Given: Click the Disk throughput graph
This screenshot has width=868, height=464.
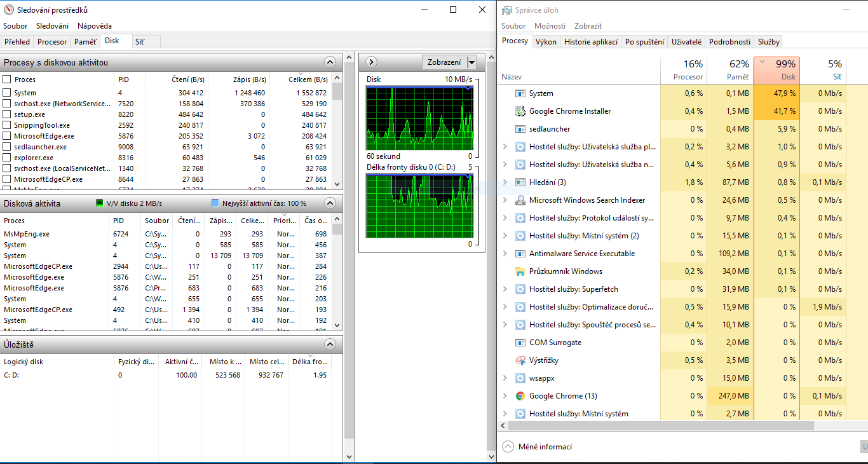Looking at the screenshot, I should tap(419, 118).
